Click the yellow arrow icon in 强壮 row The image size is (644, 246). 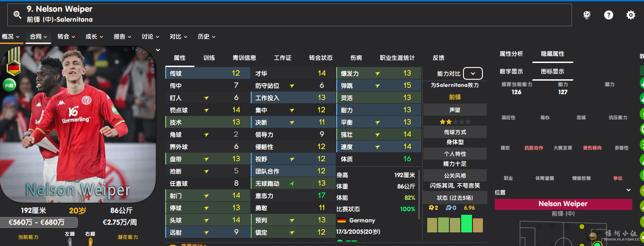[x=377, y=135]
